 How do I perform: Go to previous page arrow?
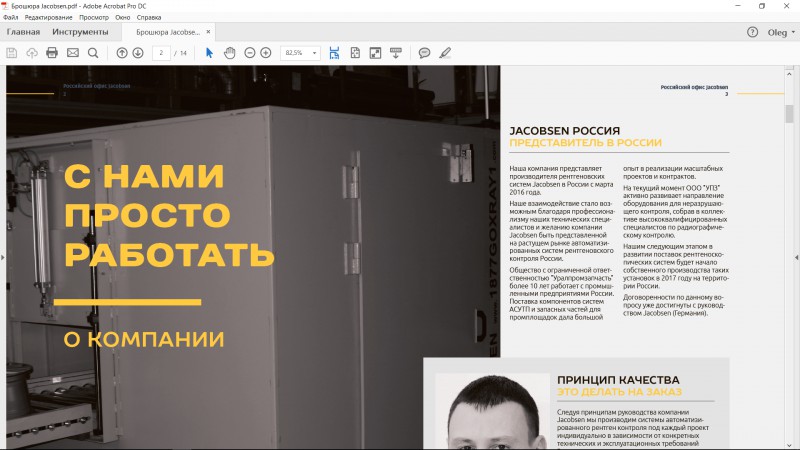tap(121, 53)
